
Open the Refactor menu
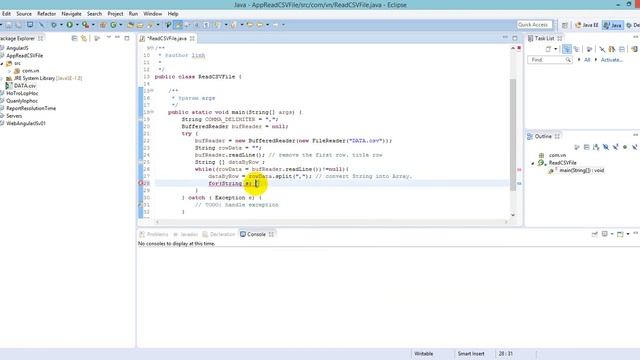pos(47,13)
